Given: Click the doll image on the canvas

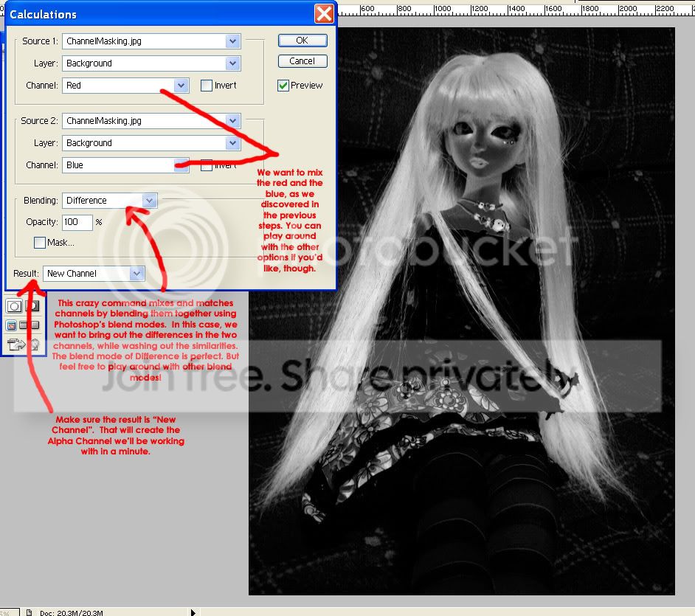Looking at the screenshot, I should point(461,311).
